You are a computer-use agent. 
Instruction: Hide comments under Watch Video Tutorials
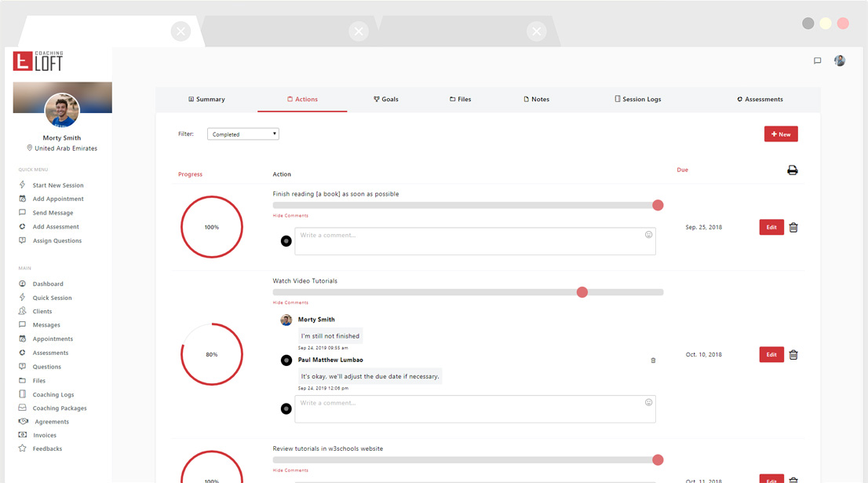point(290,303)
